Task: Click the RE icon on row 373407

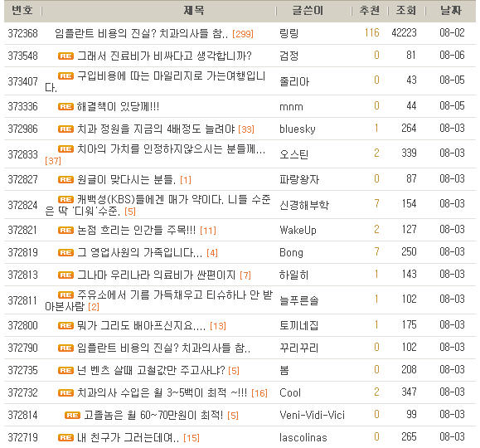Action: coord(65,75)
